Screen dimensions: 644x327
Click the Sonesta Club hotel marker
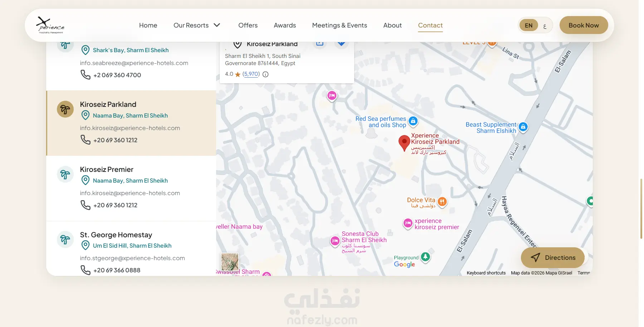click(335, 241)
